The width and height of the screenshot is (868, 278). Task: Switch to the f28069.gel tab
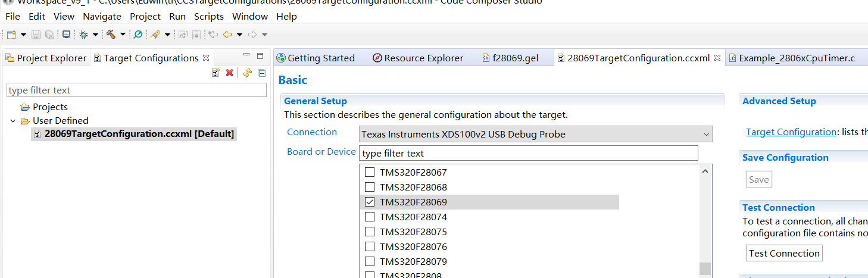[515, 58]
